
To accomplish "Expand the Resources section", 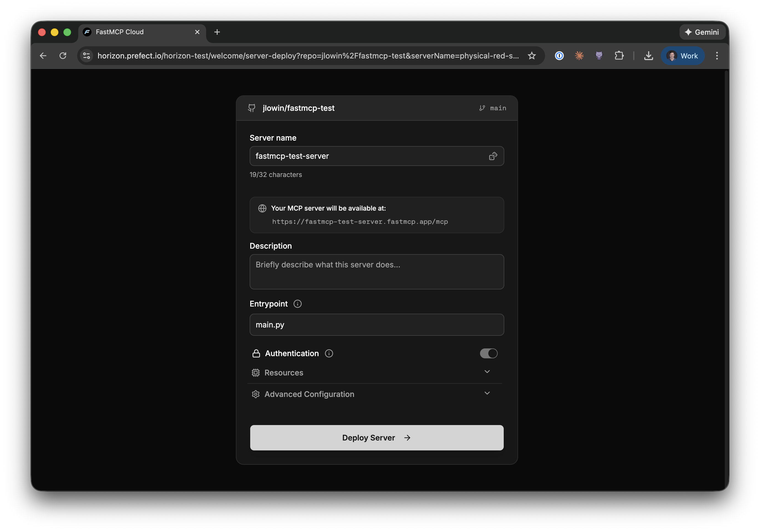I will (487, 372).
